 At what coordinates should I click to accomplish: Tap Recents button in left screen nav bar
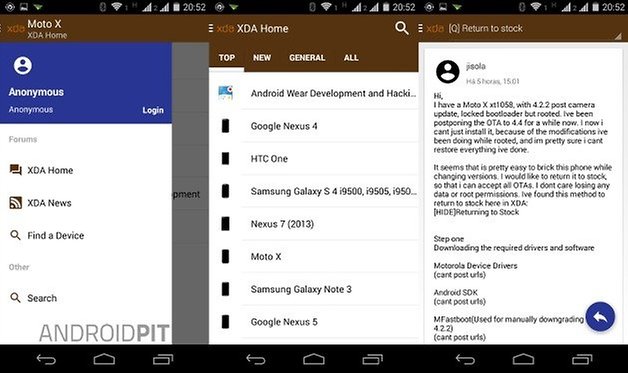pyautogui.click(x=163, y=359)
